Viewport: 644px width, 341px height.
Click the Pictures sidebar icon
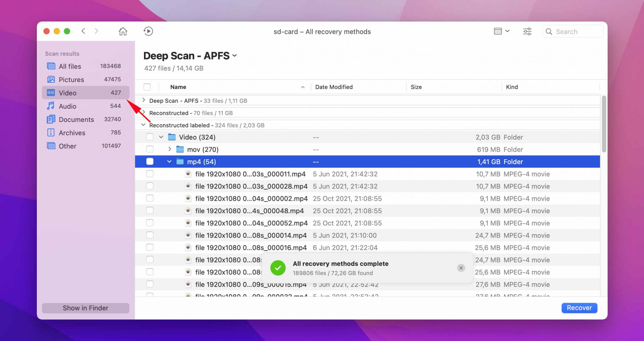[51, 80]
